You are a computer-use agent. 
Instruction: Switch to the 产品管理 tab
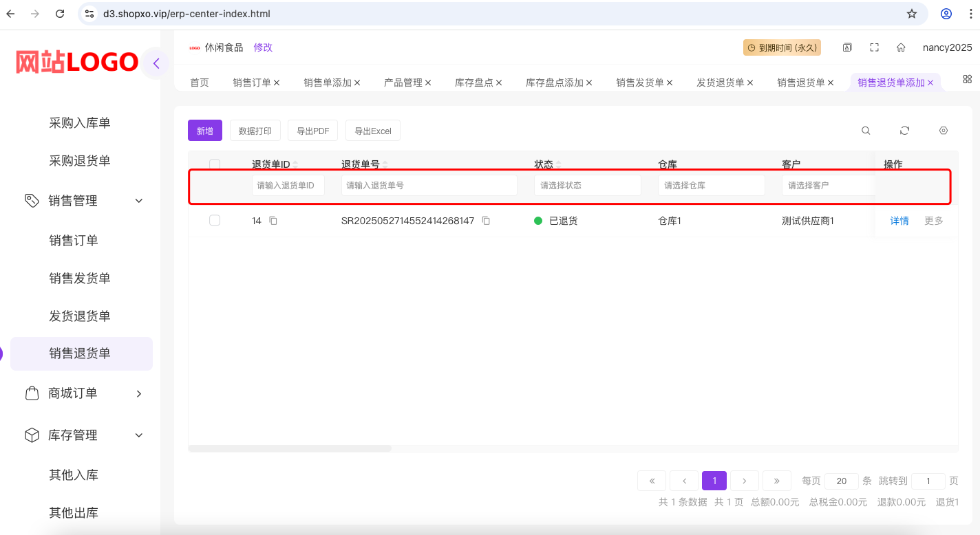(x=403, y=83)
